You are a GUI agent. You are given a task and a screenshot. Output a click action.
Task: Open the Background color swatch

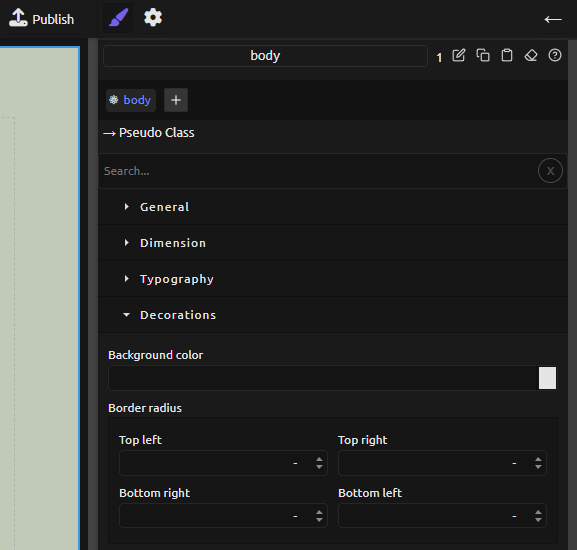[x=547, y=378]
